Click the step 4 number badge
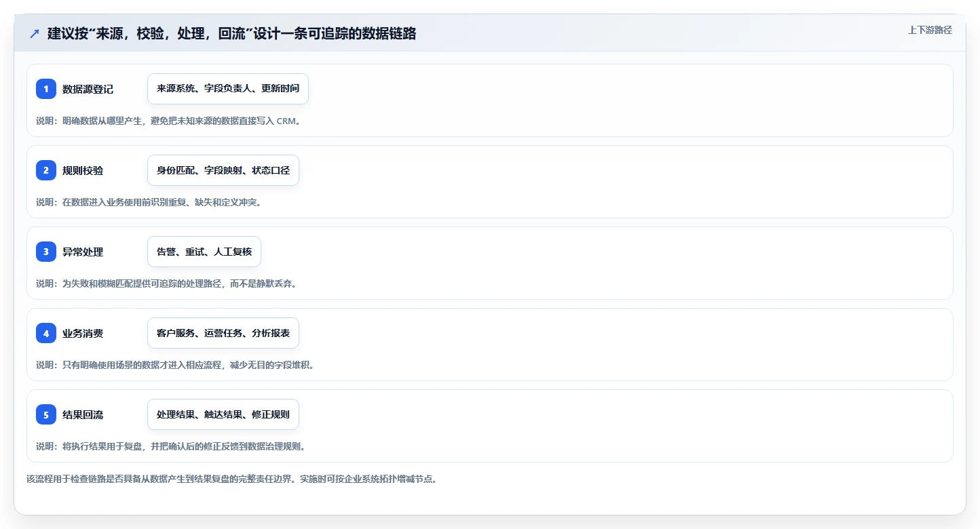Screen dimensions: 980x529 (46, 333)
